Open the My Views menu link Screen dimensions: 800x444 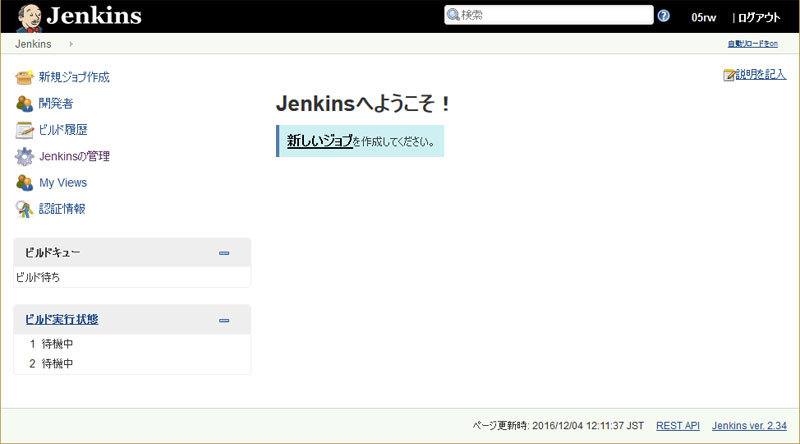pyautogui.click(x=63, y=183)
